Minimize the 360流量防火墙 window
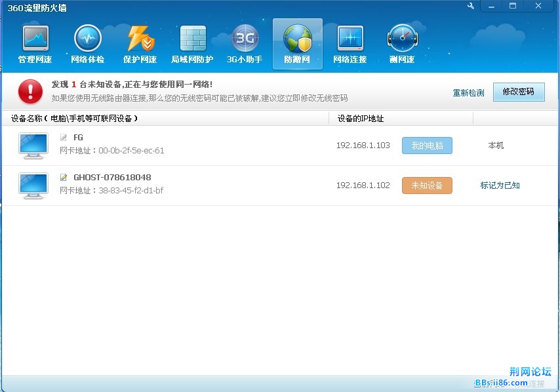Screen dimensions: 560x392 point(491,6)
